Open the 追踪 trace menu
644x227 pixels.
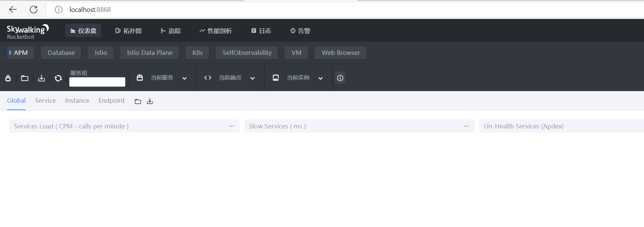coord(171,31)
